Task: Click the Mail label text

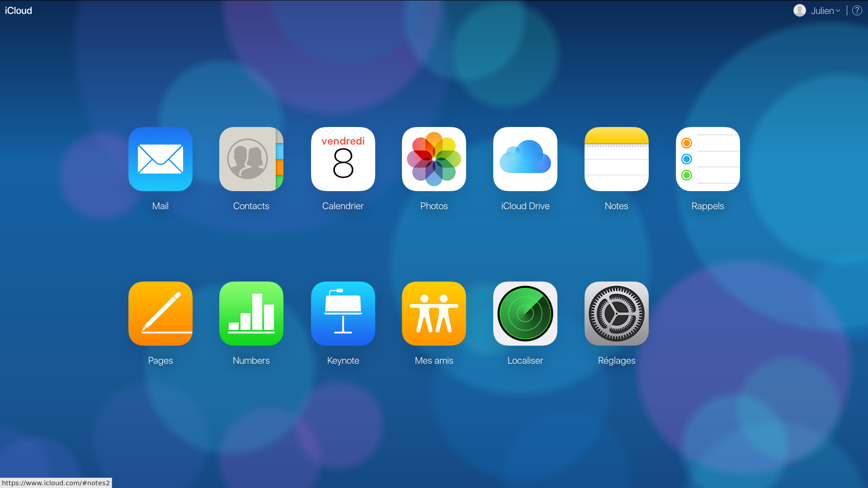Action: coord(160,206)
